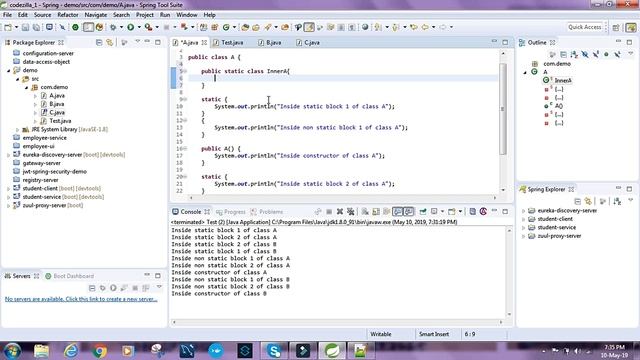Open Skype from the Windows taskbar
The width and height of the screenshot is (640, 360).
coord(274,351)
